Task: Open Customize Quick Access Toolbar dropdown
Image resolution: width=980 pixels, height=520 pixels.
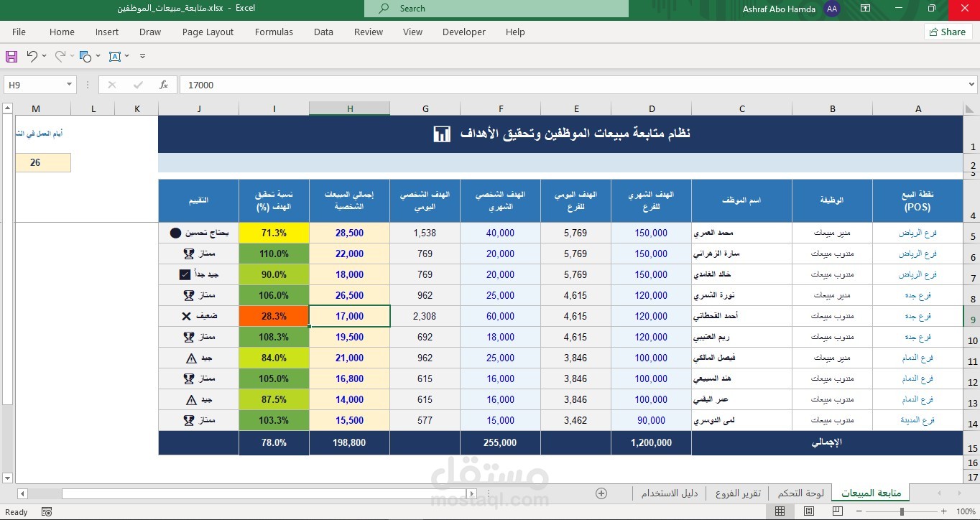Action: point(142,56)
